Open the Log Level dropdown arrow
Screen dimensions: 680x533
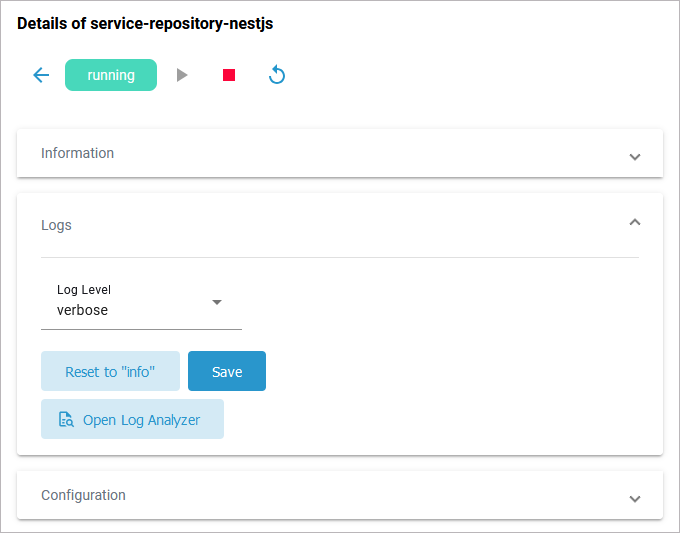[217, 302]
